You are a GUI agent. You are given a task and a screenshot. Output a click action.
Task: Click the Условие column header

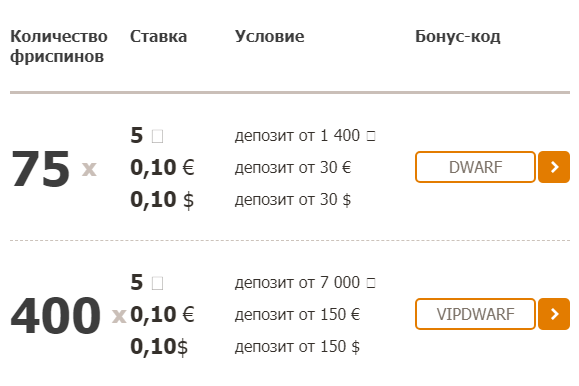point(270,37)
